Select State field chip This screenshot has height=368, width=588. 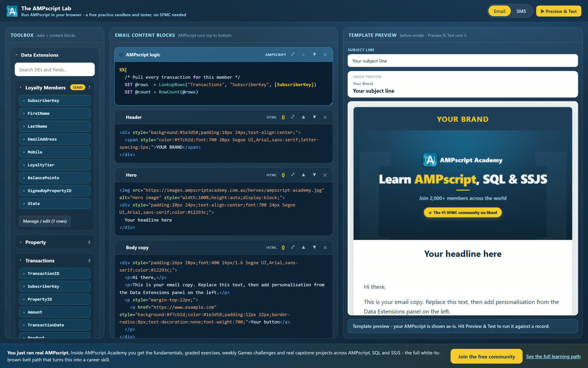click(55, 203)
